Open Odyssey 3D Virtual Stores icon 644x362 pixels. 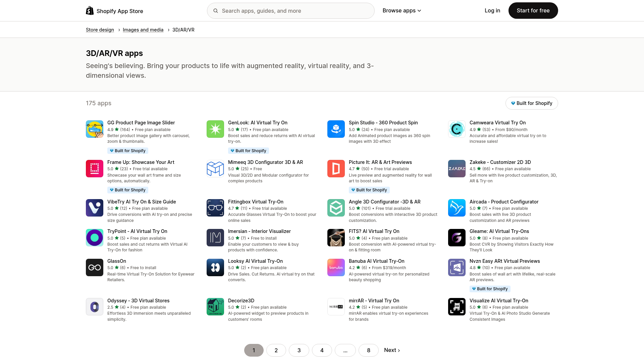pos(95,307)
